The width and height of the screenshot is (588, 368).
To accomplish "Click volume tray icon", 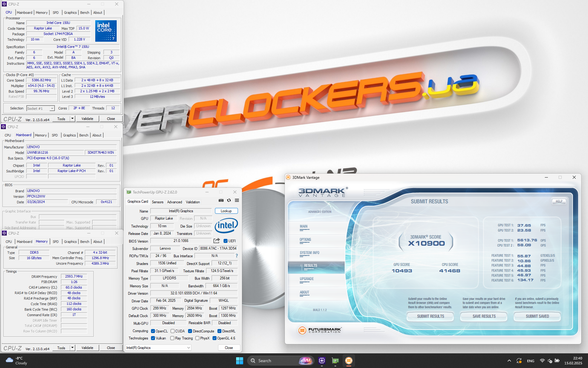I will point(550,361).
